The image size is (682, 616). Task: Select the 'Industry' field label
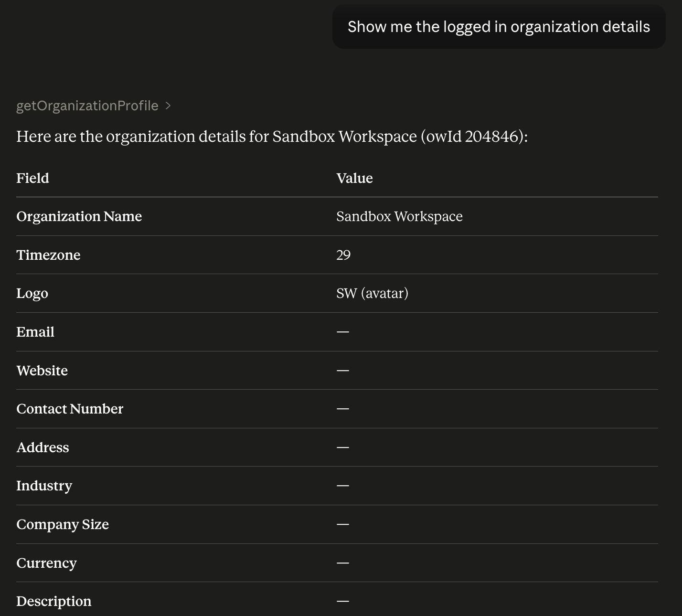[x=44, y=486]
